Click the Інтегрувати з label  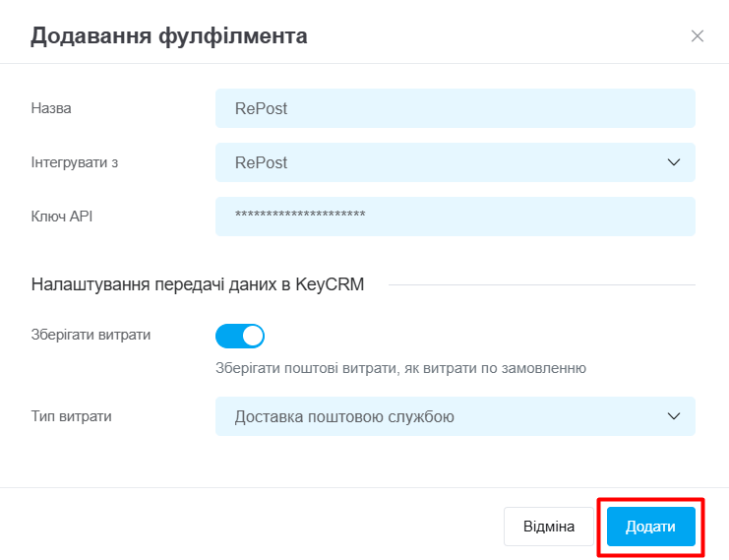(75, 162)
